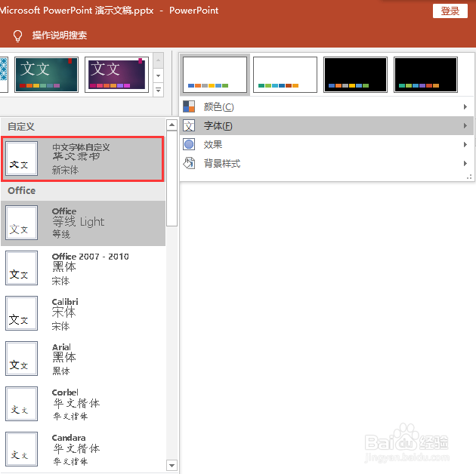The height and width of the screenshot is (474, 476).
Task: Click the 效果 circle icon
Action: coord(189,144)
